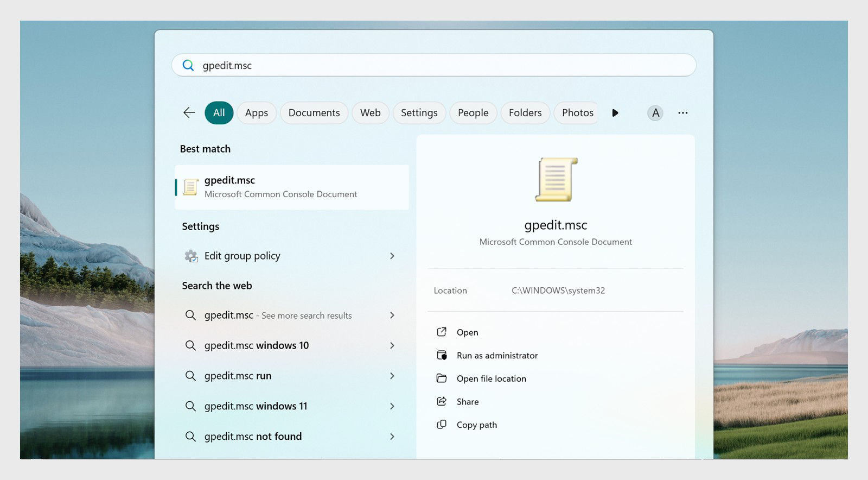This screenshot has width=868, height=480.
Task: Click magnifier icon beside 'gpedit.msc windows 10'
Action: click(190, 345)
